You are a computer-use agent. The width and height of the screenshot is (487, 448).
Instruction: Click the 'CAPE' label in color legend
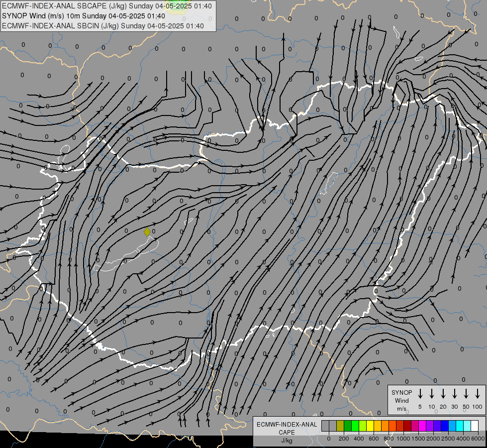(x=287, y=433)
